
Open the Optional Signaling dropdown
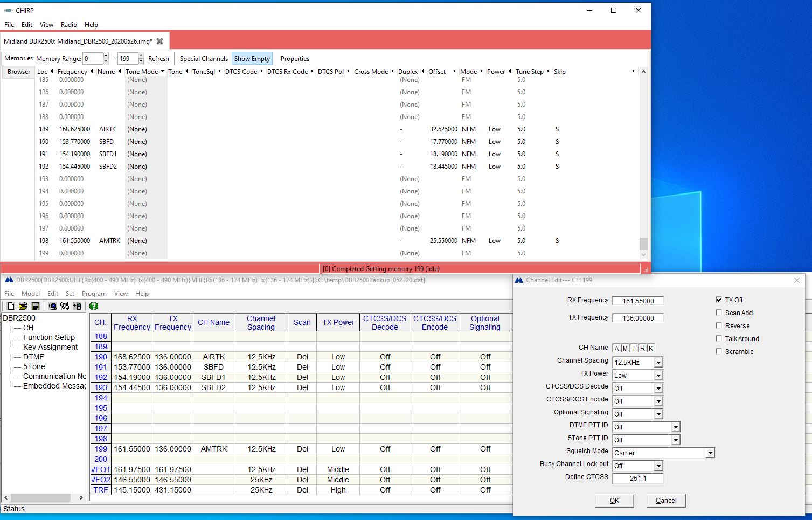pos(658,414)
